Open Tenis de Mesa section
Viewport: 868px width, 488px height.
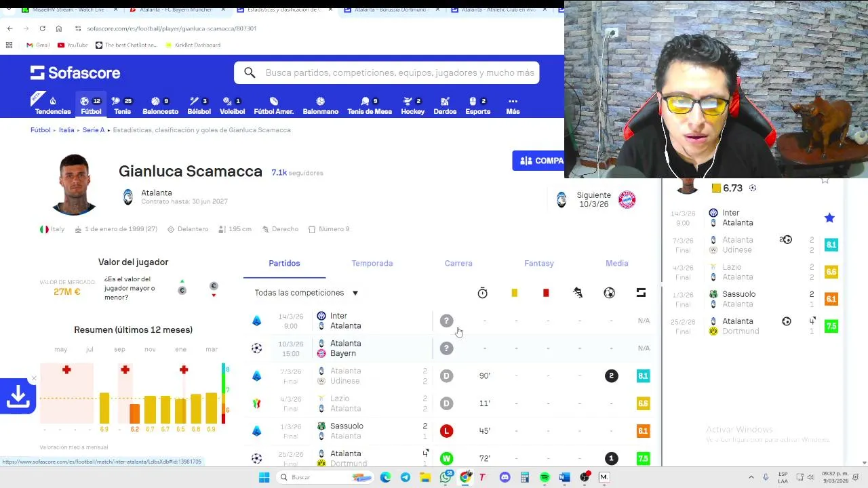[x=370, y=106]
